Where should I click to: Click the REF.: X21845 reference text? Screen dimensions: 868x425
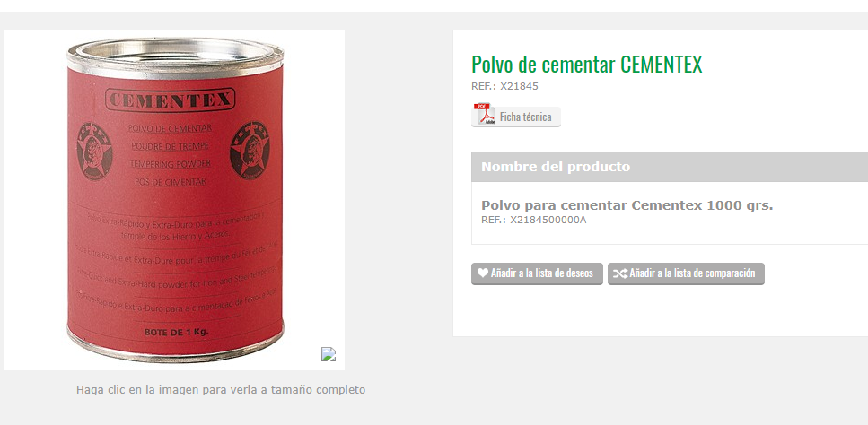coord(504,86)
